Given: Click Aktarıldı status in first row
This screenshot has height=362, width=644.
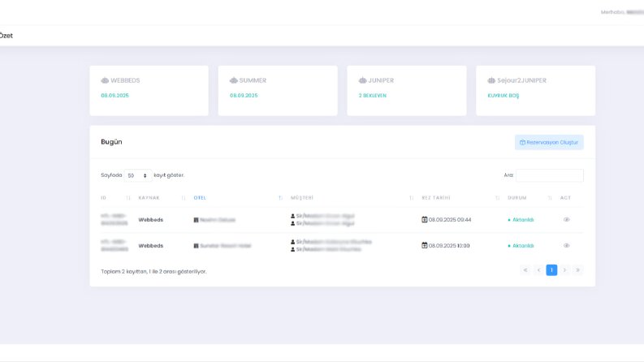Looking at the screenshot, I should tap(521, 220).
